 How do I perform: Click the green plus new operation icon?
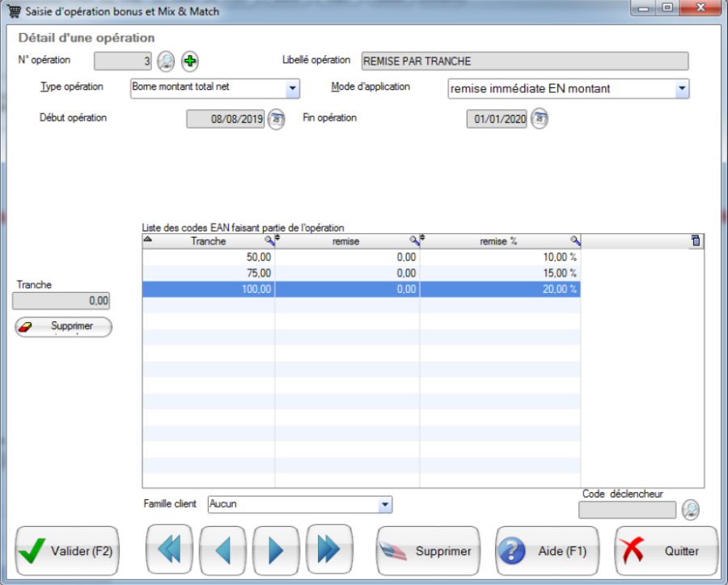(x=189, y=61)
